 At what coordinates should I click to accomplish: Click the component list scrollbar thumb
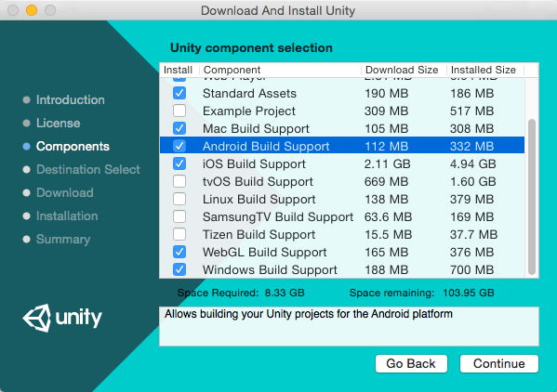point(531,197)
